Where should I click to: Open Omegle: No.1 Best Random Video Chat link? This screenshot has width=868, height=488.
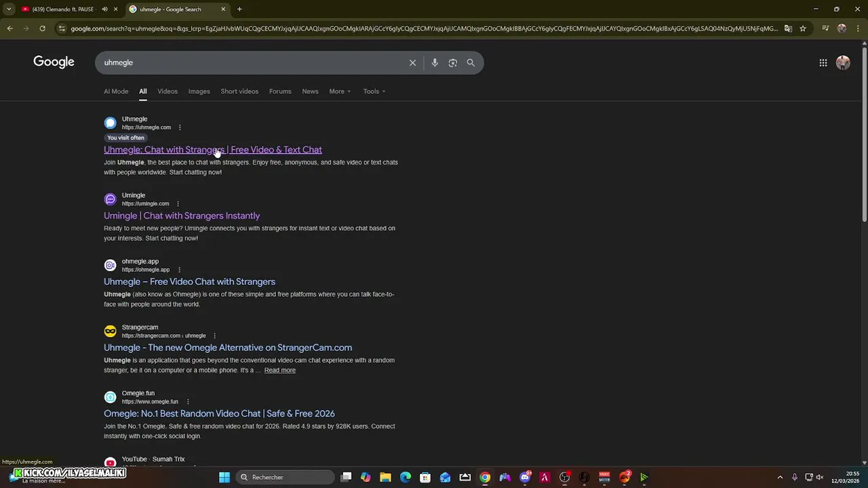pos(219,413)
